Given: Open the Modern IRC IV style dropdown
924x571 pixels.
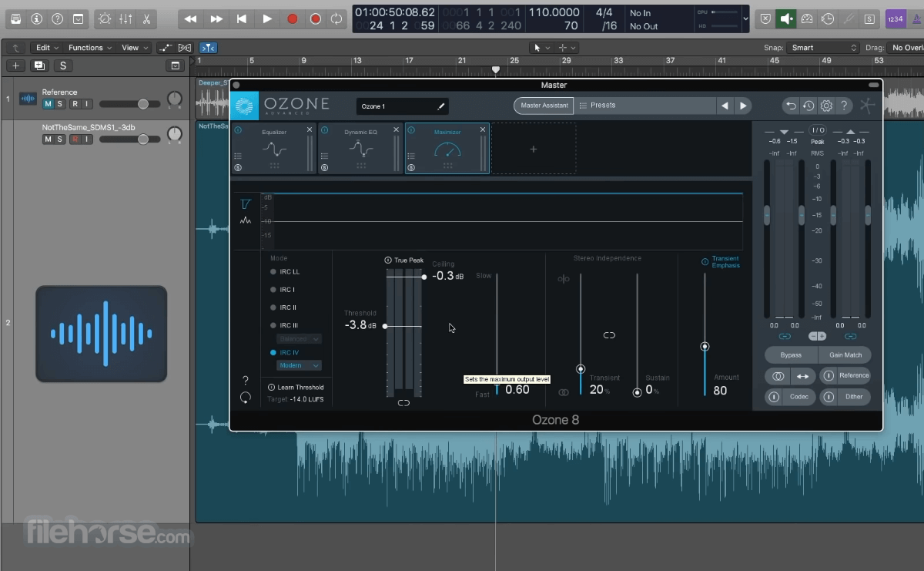Looking at the screenshot, I should [300, 365].
